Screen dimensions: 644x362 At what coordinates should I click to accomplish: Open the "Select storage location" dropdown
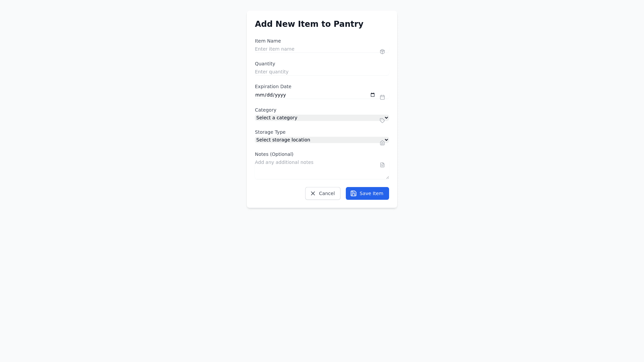[315, 140]
